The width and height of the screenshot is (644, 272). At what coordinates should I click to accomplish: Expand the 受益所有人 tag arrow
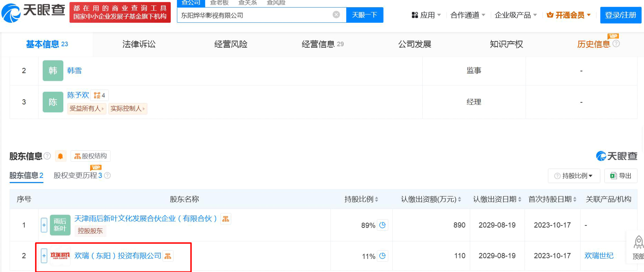(x=103, y=109)
